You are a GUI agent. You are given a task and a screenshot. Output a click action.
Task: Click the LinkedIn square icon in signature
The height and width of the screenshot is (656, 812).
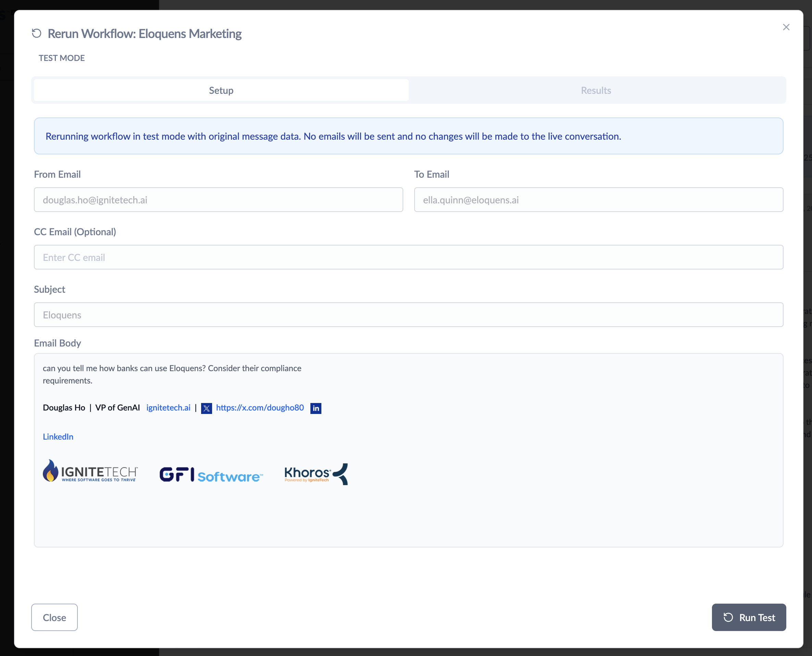[316, 408]
